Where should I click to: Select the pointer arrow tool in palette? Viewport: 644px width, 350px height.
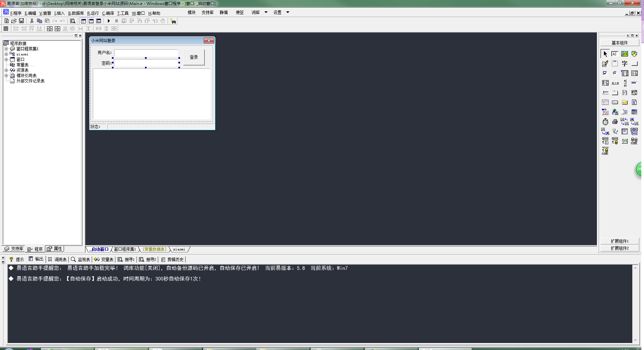coord(605,54)
